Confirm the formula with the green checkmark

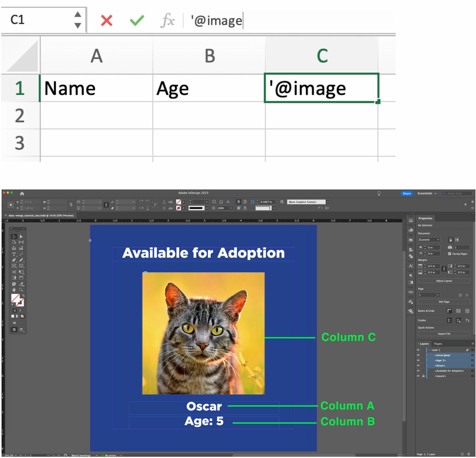[x=137, y=21]
